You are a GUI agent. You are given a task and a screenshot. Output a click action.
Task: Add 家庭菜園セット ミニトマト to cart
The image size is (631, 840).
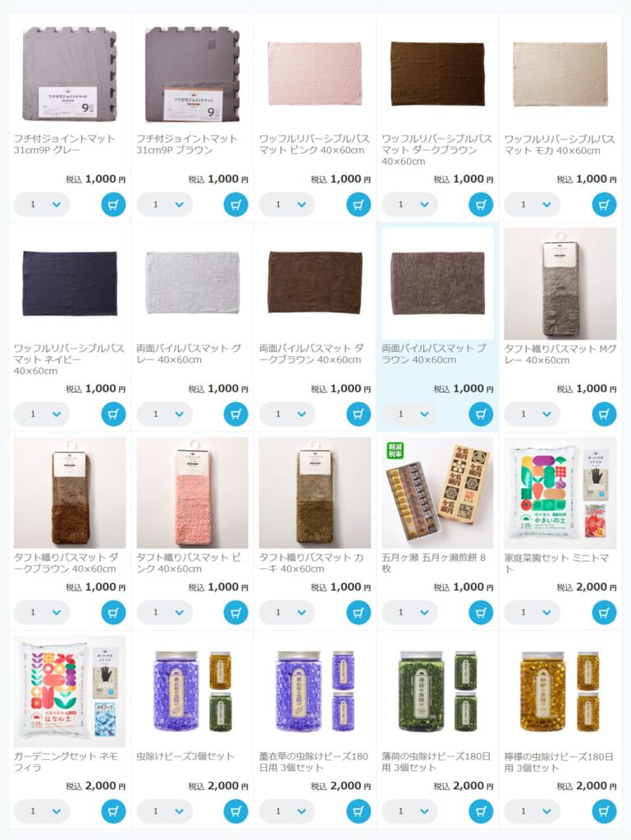click(x=604, y=612)
